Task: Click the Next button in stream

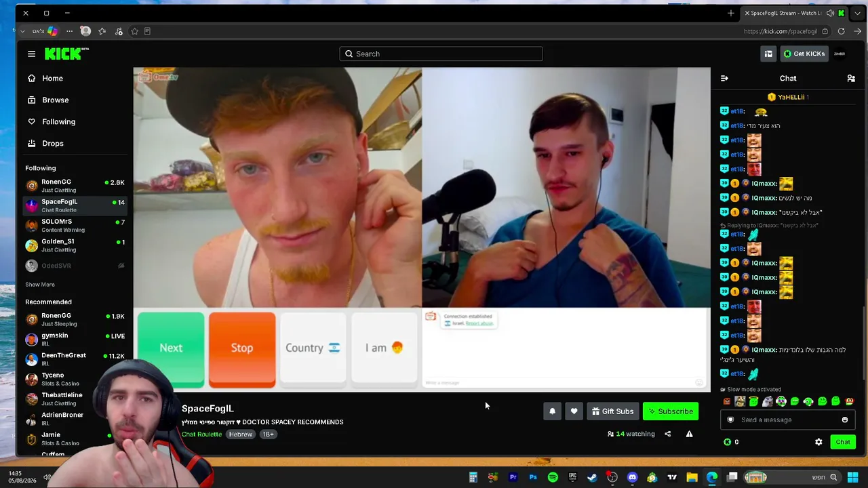Action: (x=171, y=350)
